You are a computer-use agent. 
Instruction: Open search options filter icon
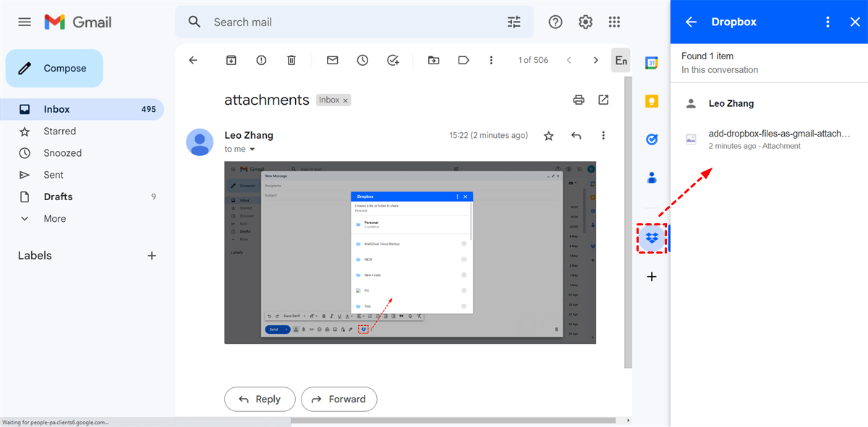(514, 22)
